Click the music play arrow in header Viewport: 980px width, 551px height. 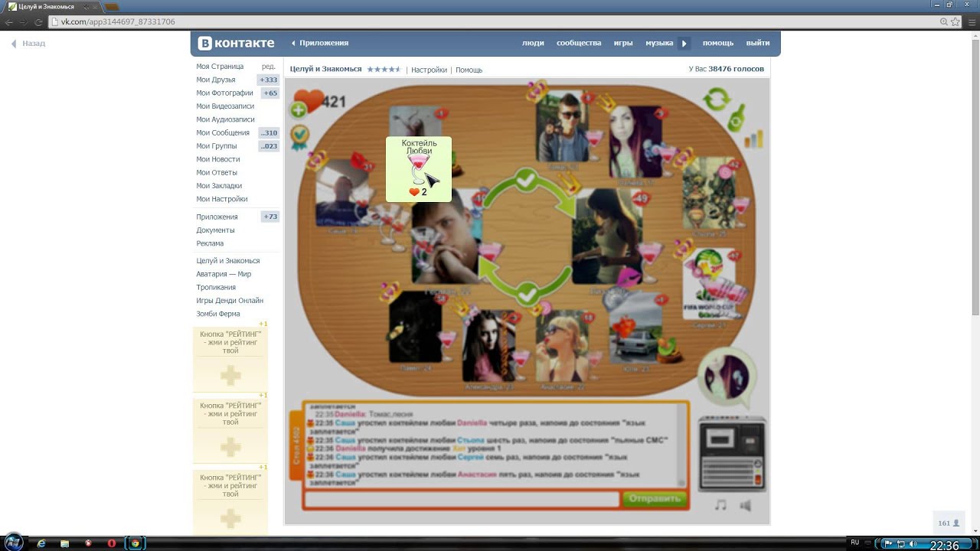pos(684,43)
